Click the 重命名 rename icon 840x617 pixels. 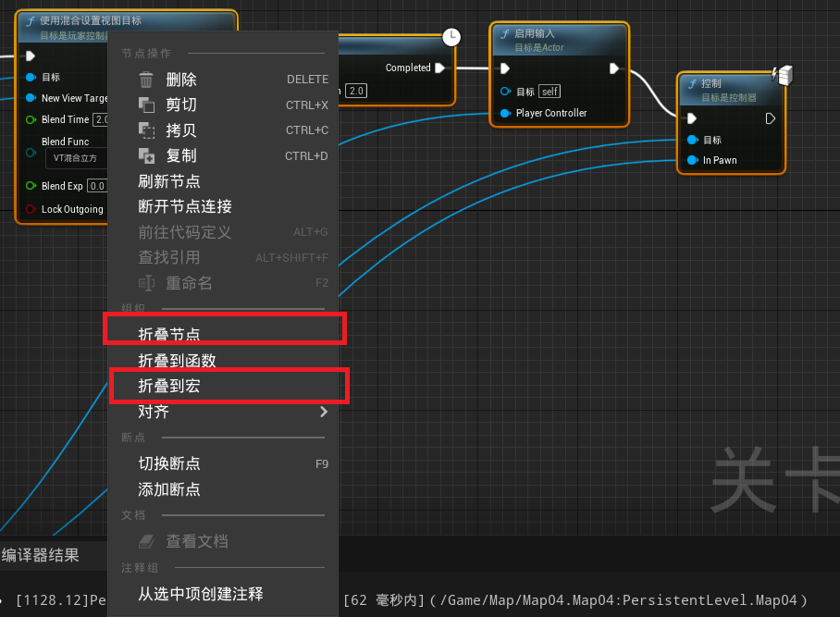[x=146, y=283]
